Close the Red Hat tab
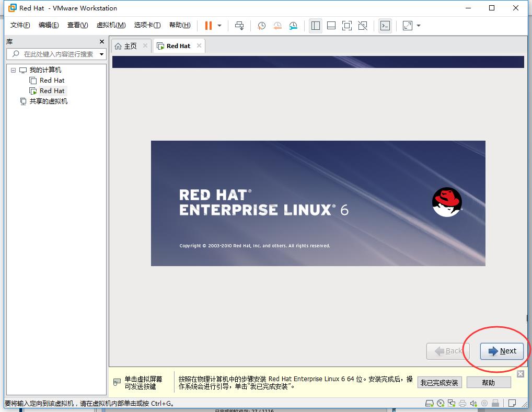The image size is (532, 412). [199, 45]
